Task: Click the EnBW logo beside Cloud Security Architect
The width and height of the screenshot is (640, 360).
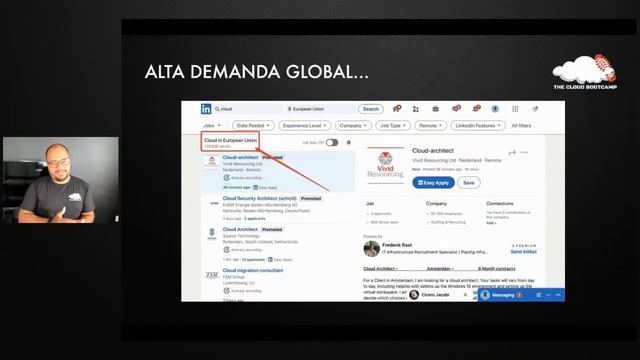Action: 212,203
